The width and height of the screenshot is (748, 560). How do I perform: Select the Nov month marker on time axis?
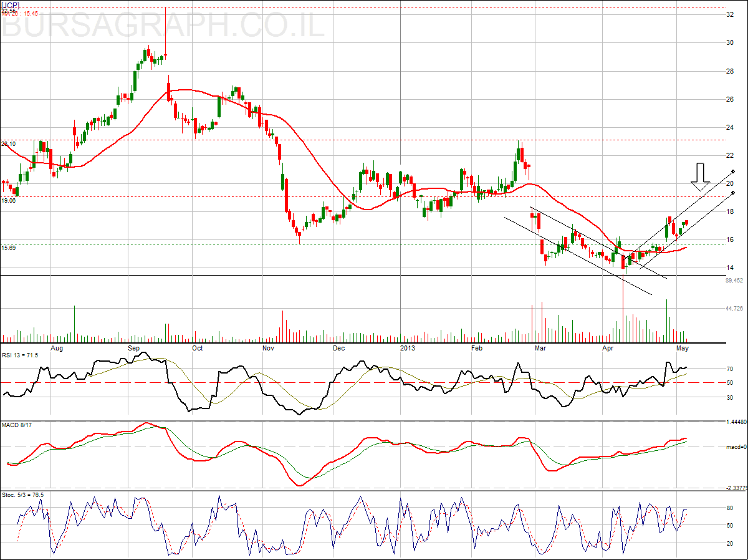268,347
